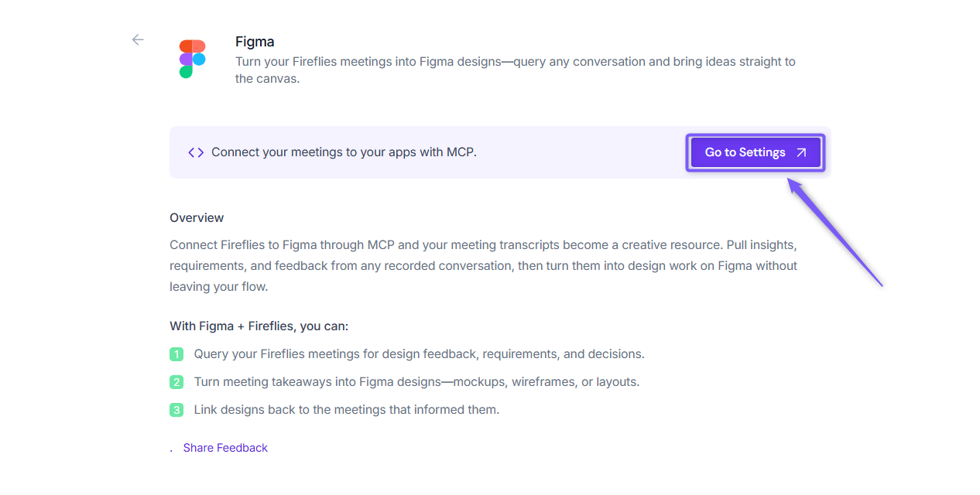The height and width of the screenshot is (495, 980).
Task: Click the purple annotation arrow pointing to Settings
Action: click(x=835, y=231)
